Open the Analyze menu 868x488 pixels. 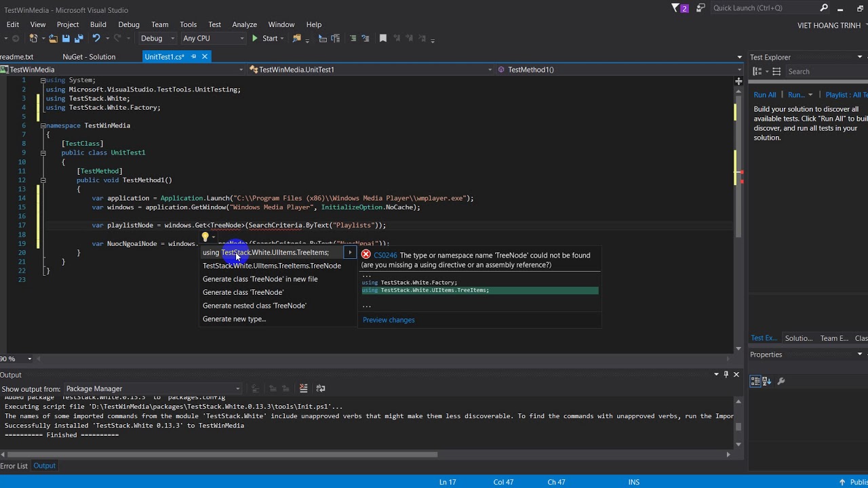(x=245, y=24)
